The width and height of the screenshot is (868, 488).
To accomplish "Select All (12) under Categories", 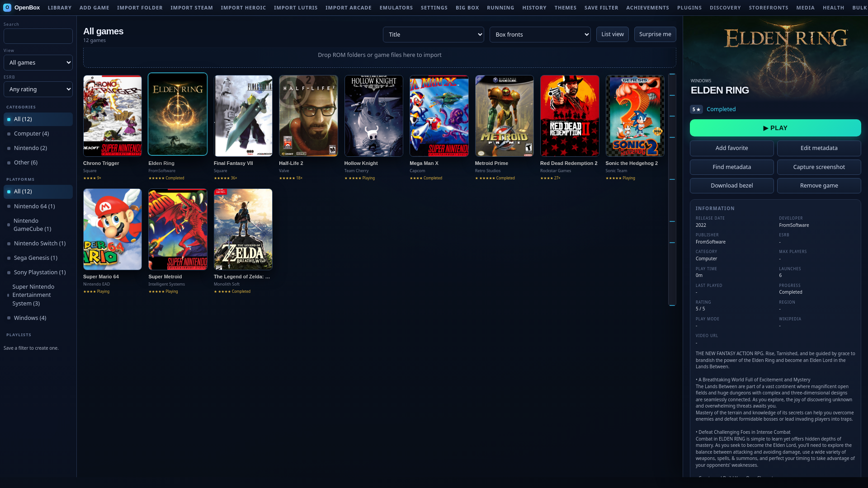I will [38, 119].
